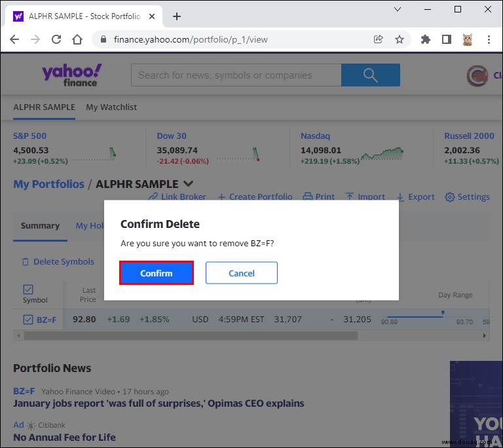The width and height of the screenshot is (503, 448).
Task: Click the Last Price column header
Action: [88, 295]
